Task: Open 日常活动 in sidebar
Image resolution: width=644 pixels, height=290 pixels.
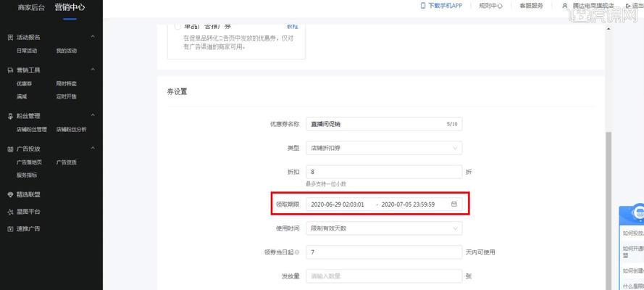Action: (x=27, y=51)
